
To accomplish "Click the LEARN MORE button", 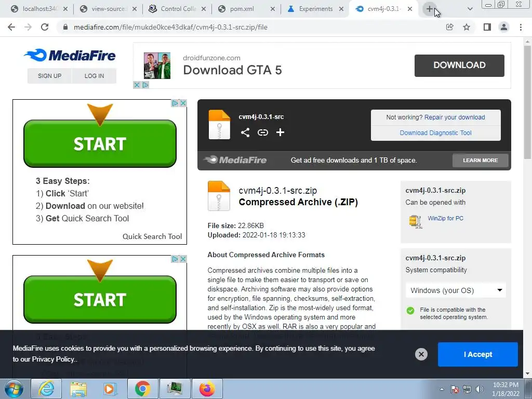I will 481,160.
